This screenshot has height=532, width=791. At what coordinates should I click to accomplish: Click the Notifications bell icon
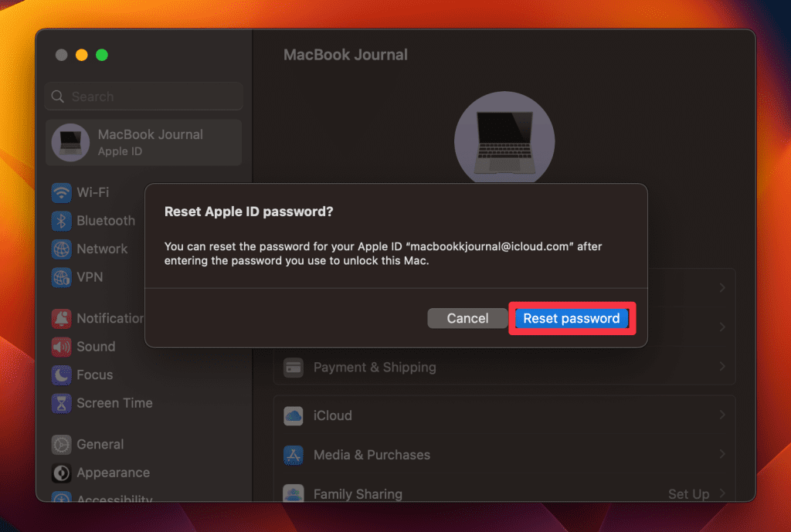(62, 318)
